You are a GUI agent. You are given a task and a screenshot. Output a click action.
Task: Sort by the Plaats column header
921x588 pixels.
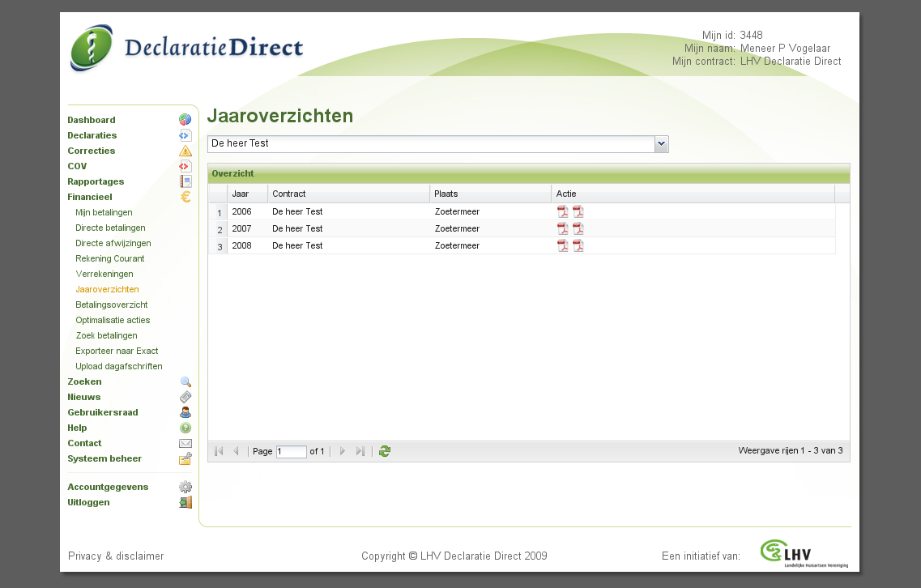pos(490,194)
